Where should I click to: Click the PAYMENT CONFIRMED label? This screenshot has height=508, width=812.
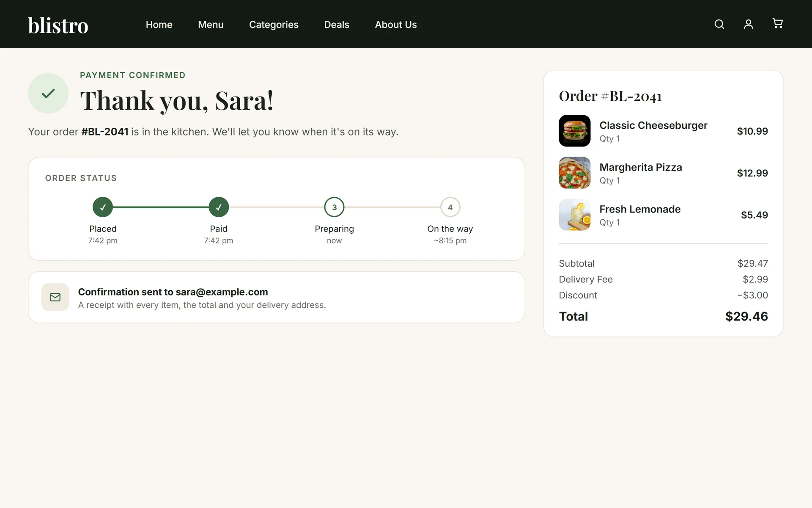coord(132,75)
